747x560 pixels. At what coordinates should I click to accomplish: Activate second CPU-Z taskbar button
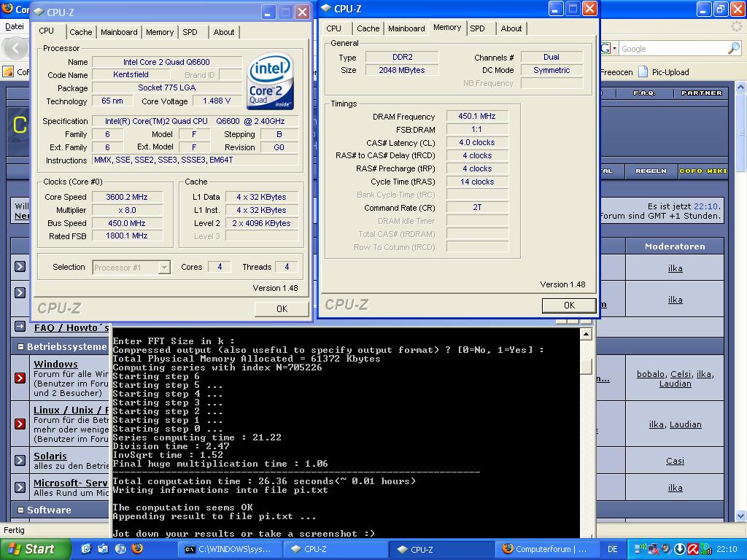click(441, 549)
